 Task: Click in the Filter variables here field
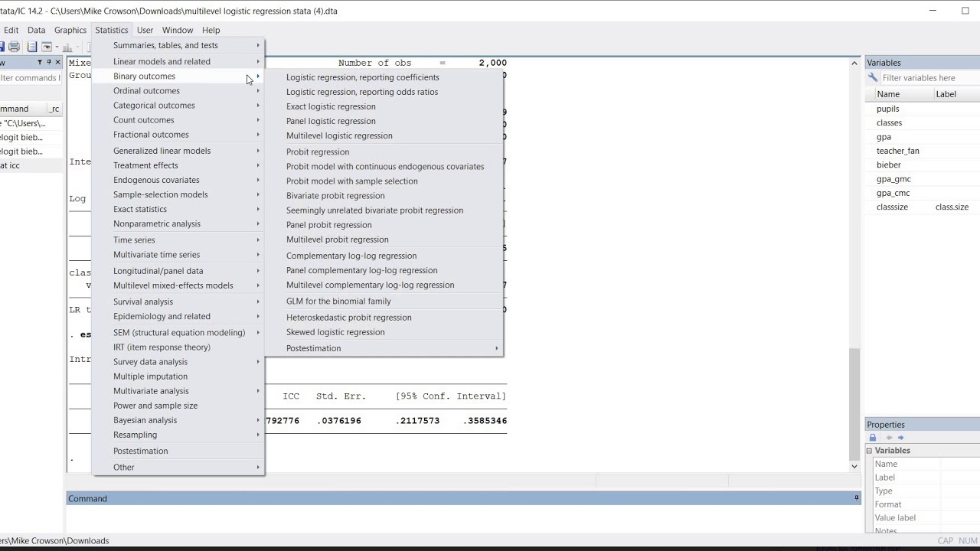coord(930,77)
